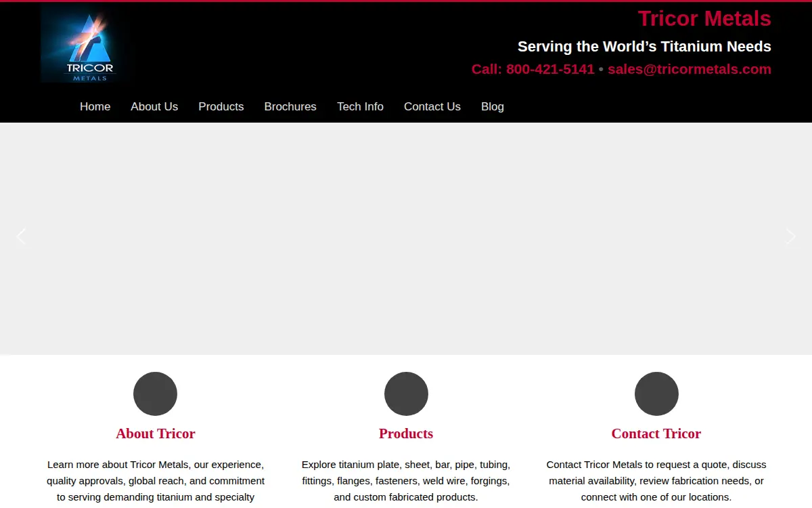Open the Blog menu item
Image resolution: width=812 pixels, height=508 pixels.
493,106
